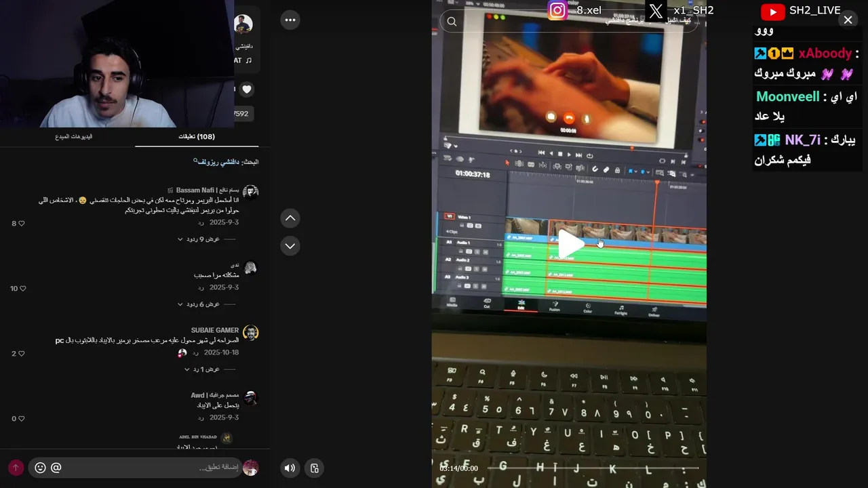Click the V1 video track label in DaVinci

449,216
